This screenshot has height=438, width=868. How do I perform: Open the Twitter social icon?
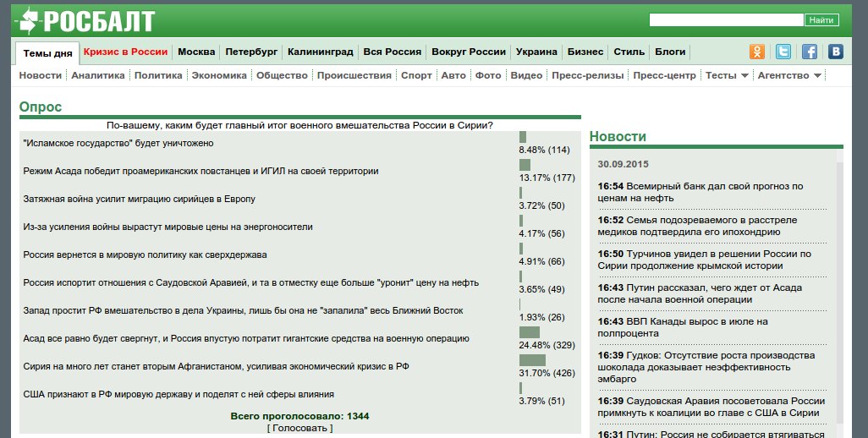783,52
